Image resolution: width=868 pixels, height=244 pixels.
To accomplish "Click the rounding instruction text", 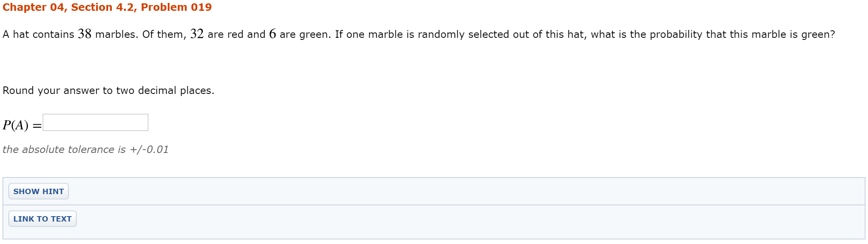I will [x=108, y=90].
